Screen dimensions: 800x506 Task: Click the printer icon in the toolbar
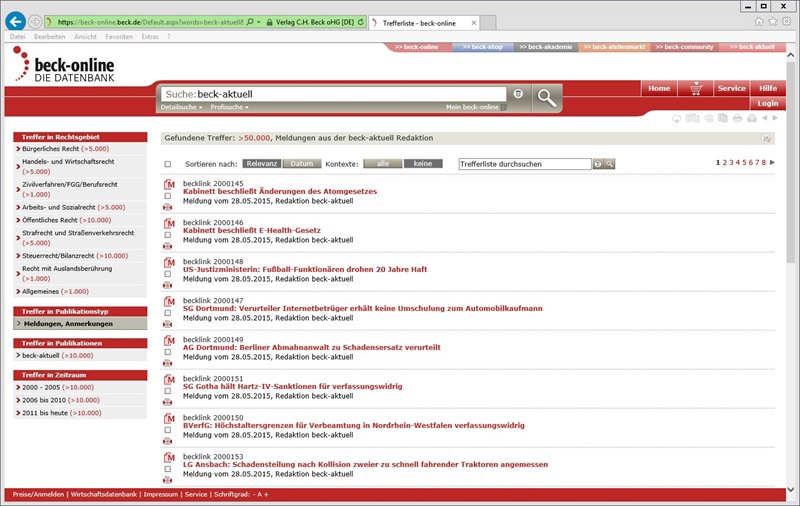click(737, 118)
